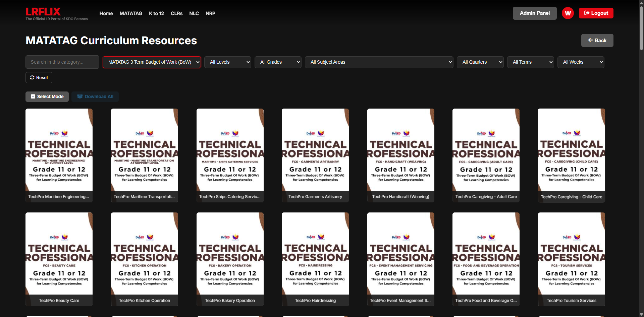Click the Logout button
This screenshot has width=644, height=317.
596,13
